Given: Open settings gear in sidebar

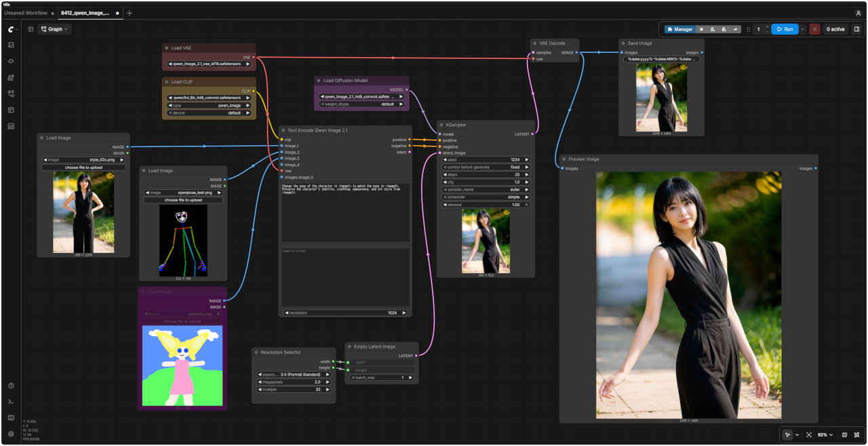Looking at the screenshot, I should [11, 434].
